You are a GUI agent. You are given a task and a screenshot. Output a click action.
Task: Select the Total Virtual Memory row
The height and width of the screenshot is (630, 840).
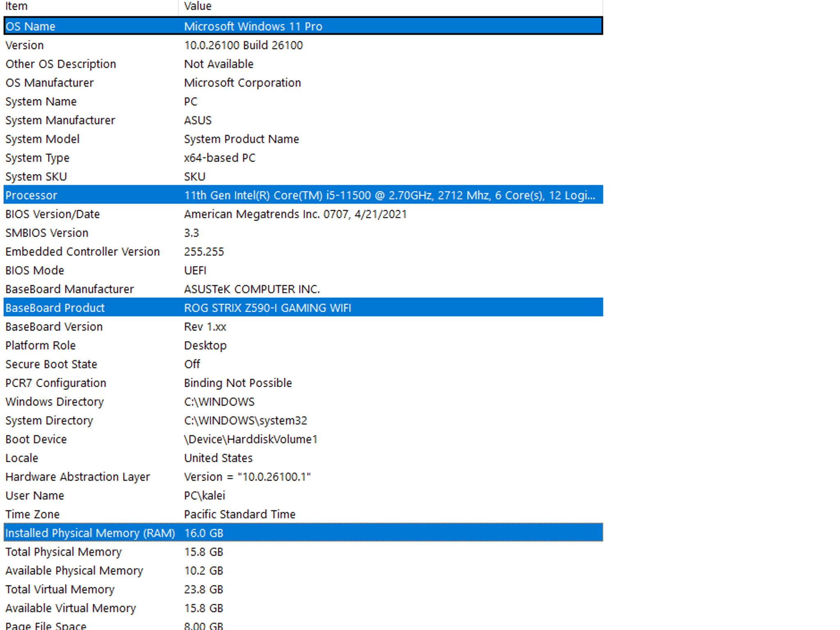(164, 589)
